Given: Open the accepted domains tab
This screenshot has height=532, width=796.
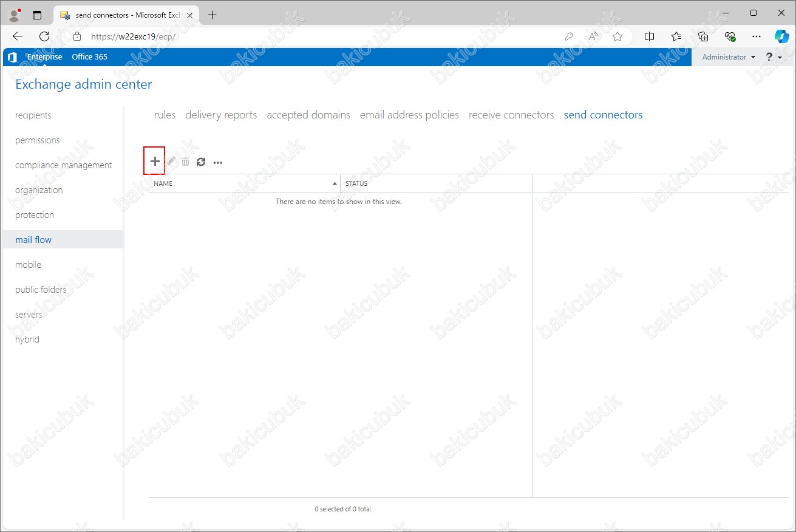Looking at the screenshot, I should (x=308, y=115).
